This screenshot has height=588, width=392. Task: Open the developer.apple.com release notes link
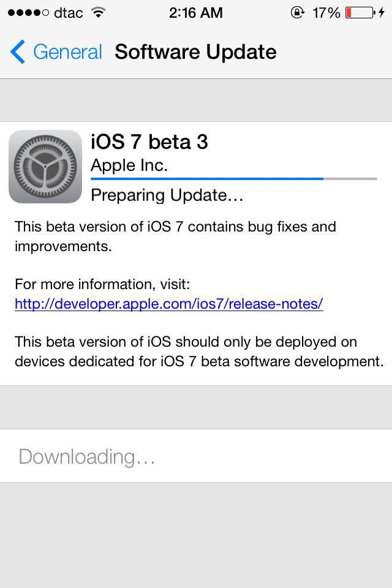pos(169,304)
